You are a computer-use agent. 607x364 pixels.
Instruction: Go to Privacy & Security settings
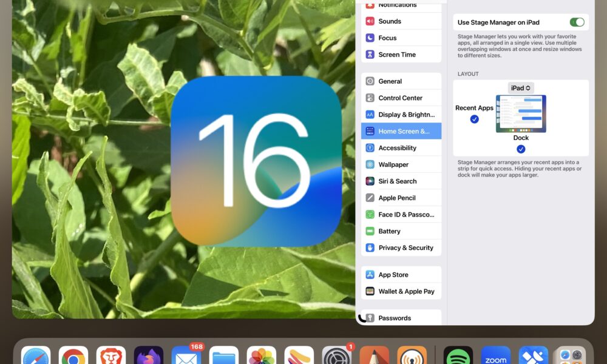[401, 248]
